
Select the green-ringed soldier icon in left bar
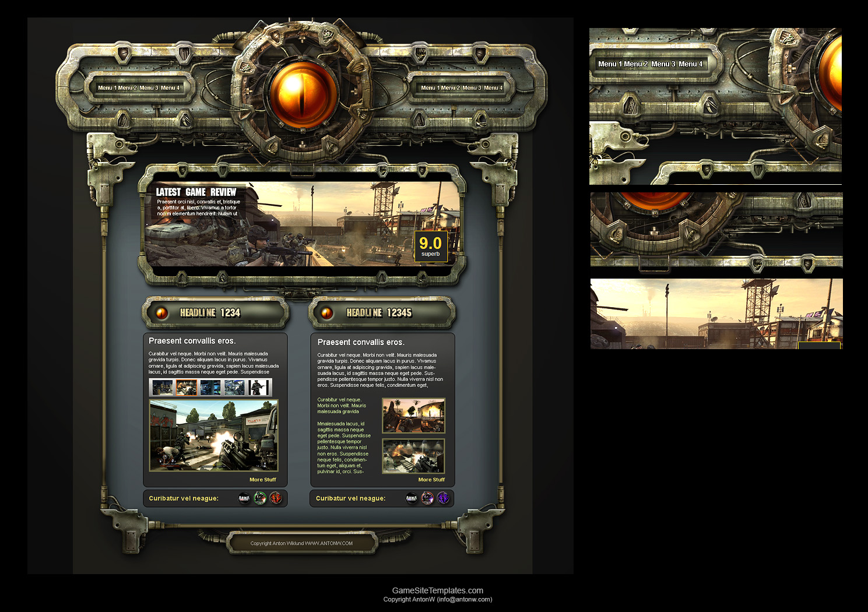[260, 498]
